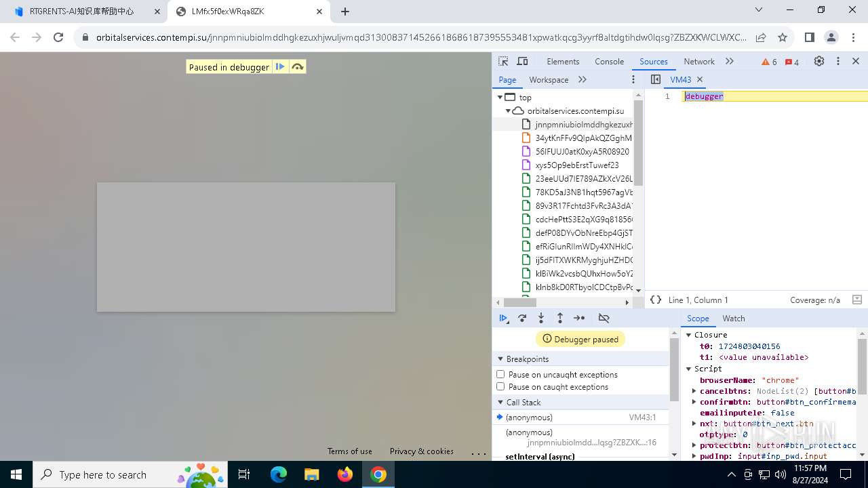
Task: Enable Pause on uncaught exceptions
Action: 500,374
